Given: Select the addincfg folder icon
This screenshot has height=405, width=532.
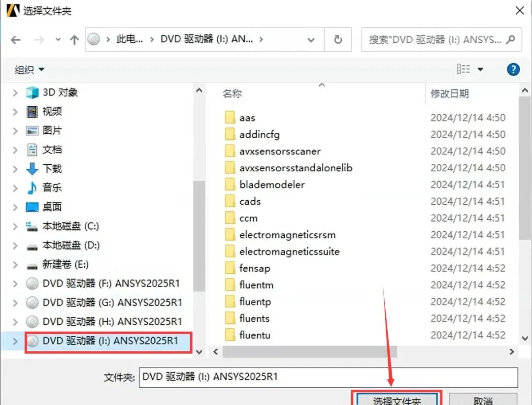Looking at the screenshot, I should (230, 134).
